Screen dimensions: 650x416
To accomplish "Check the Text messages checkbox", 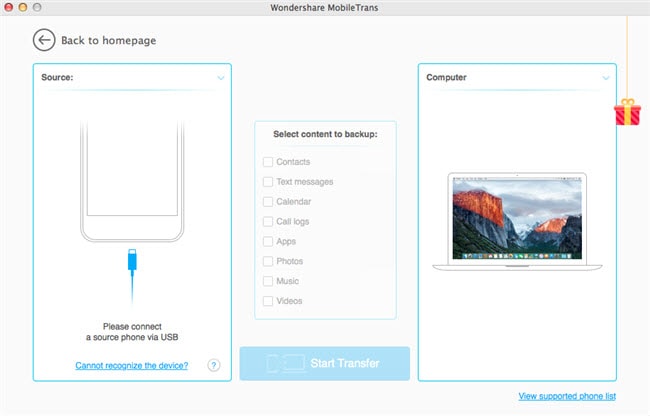I will 268,182.
